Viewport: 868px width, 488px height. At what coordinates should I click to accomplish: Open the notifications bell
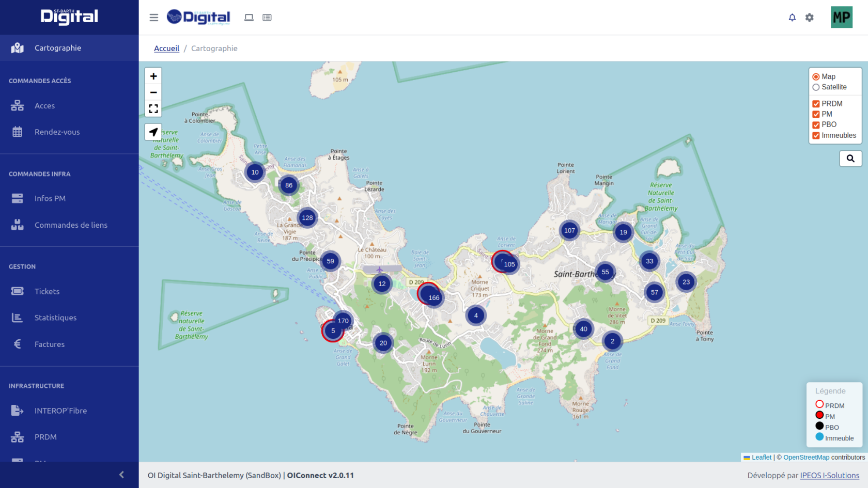pos(792,18)
